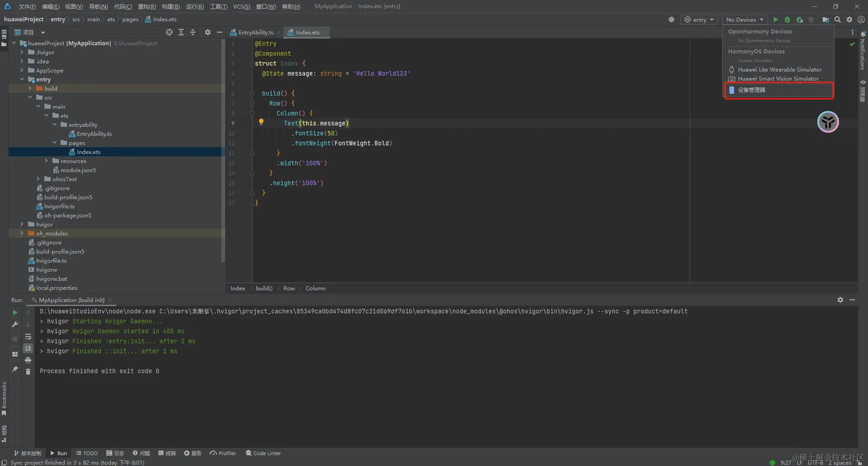Expand the oh_modules folder
The height and width of the screenshot is (466, 868).
click(22, 233)
